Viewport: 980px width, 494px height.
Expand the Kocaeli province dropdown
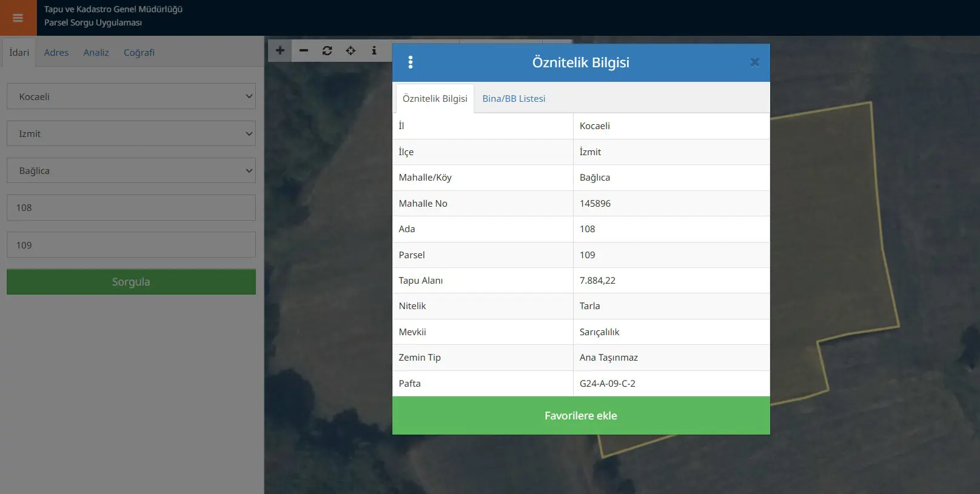click(x=131, y=96)
